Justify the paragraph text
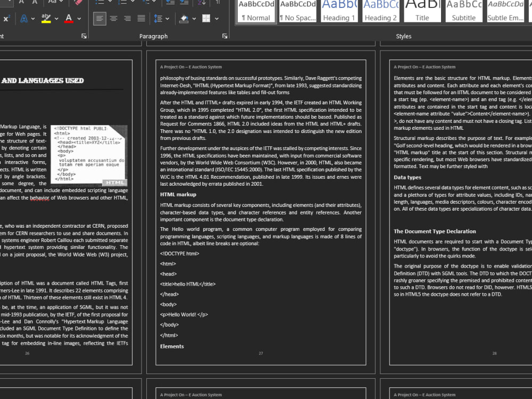This screenshot has width=532, height=399. pyautogui.click(x=141, y=18)
